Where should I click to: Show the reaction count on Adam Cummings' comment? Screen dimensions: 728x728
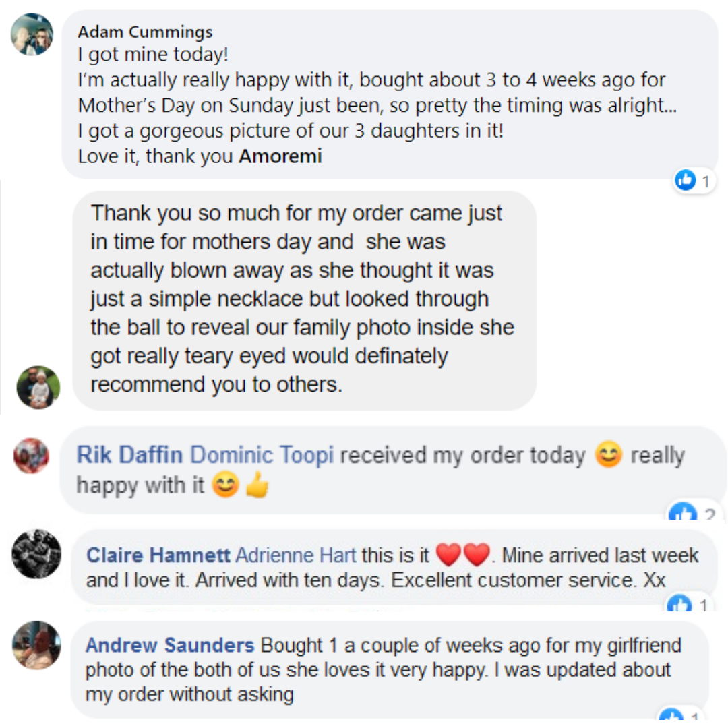click(705, 181)
